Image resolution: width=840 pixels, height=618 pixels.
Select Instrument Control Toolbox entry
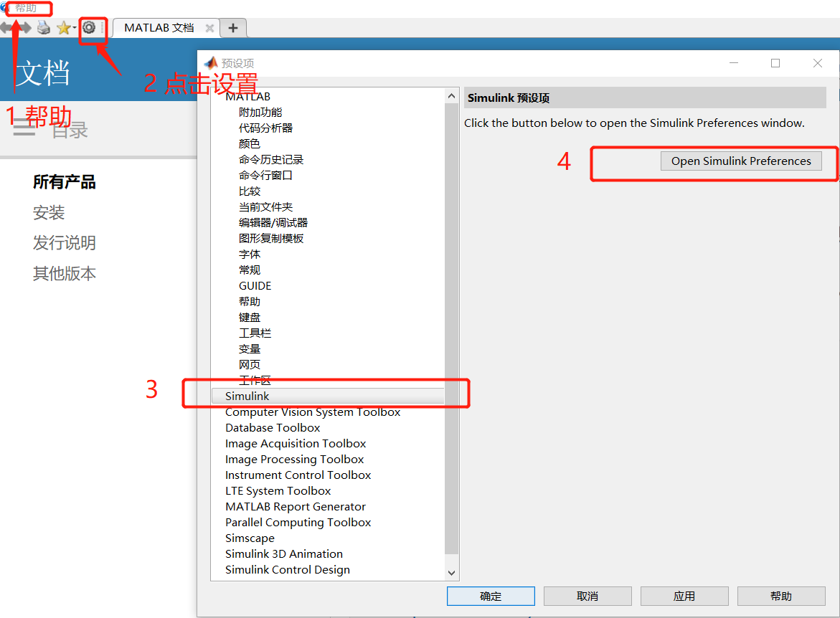[x=298, y=475]
